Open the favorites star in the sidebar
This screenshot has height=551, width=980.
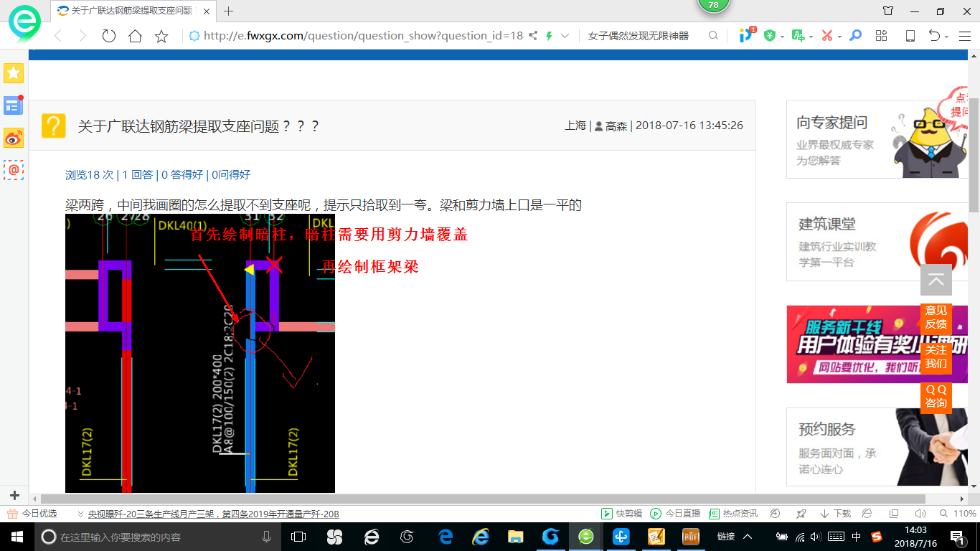(14, 72)
